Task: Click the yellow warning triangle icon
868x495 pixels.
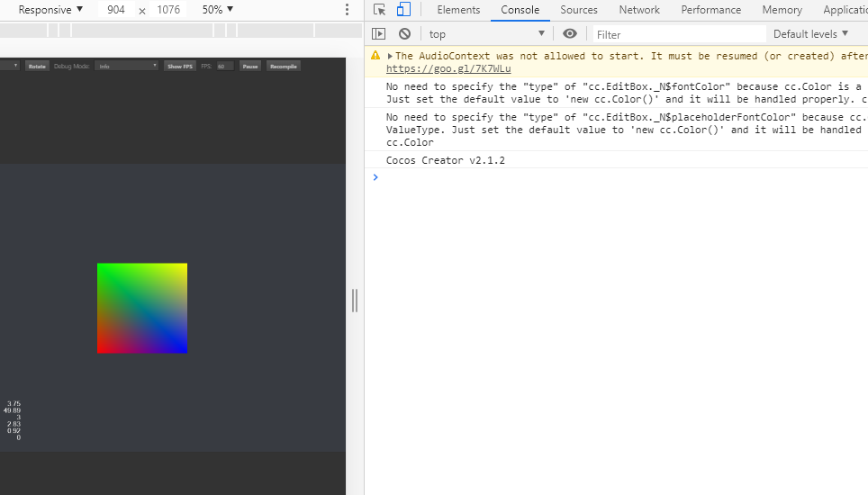Action: click(x=375, y=55)
